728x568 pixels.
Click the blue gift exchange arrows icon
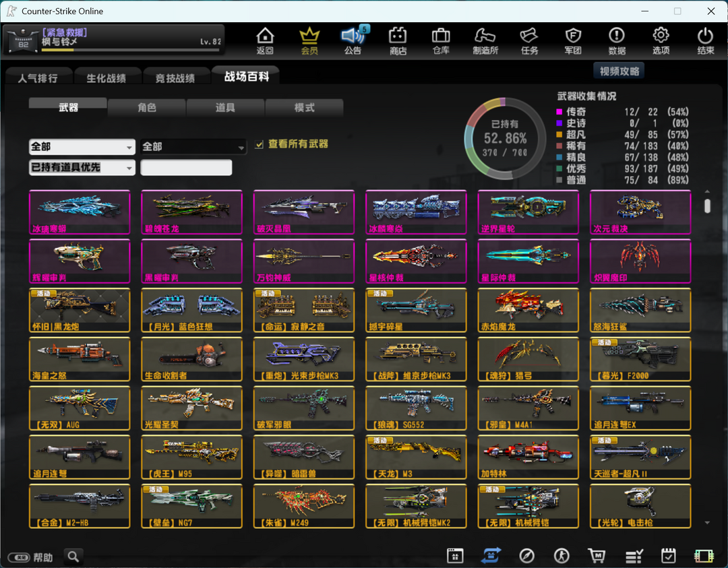pos(491,555)
